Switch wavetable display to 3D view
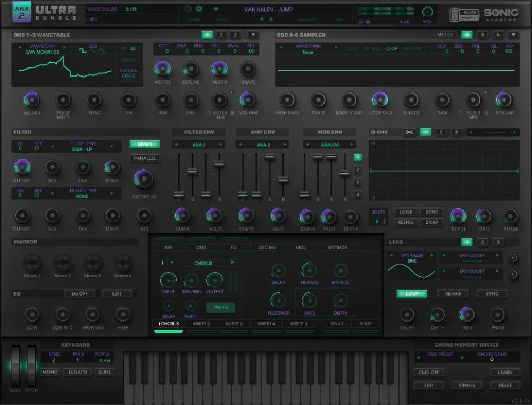Viewport: 532px width, 405px height. point(134,49)
